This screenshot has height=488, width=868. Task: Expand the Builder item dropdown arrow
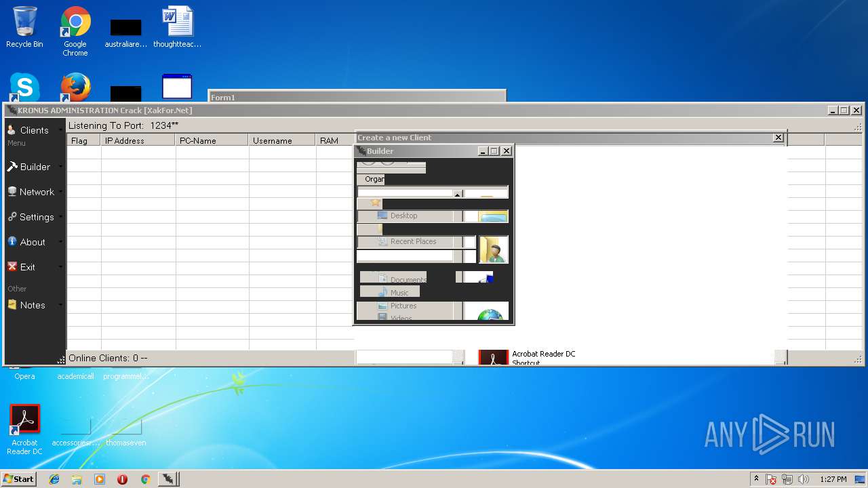tap(60, 167)
